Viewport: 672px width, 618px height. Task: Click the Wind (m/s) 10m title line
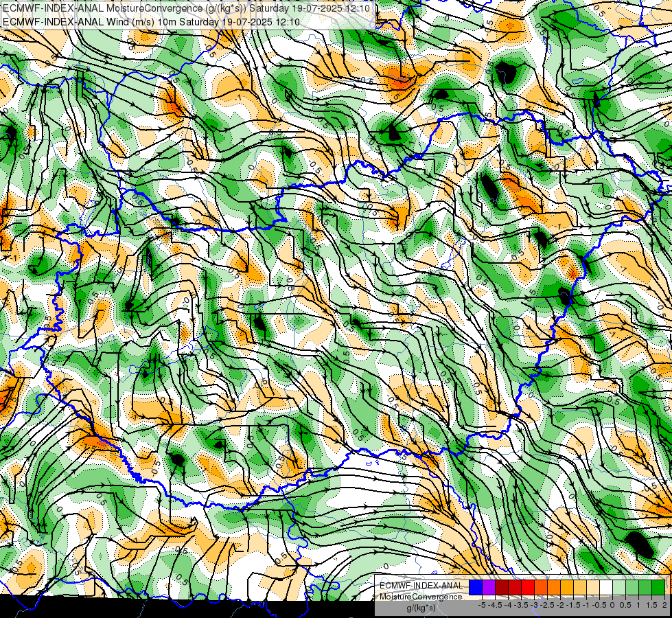point(151,21)
